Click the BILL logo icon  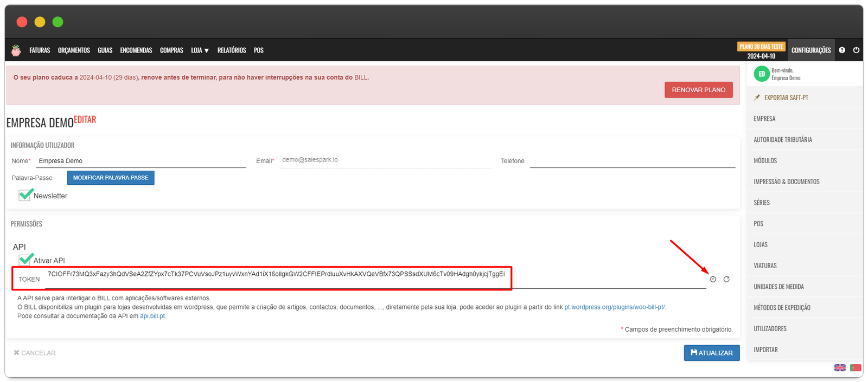click(16, 50)
